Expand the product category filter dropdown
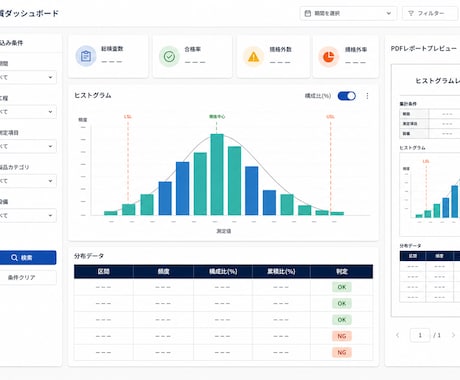The height and width of the screenshot is (380, 460). pyautogui.click(x=27, y=181)
